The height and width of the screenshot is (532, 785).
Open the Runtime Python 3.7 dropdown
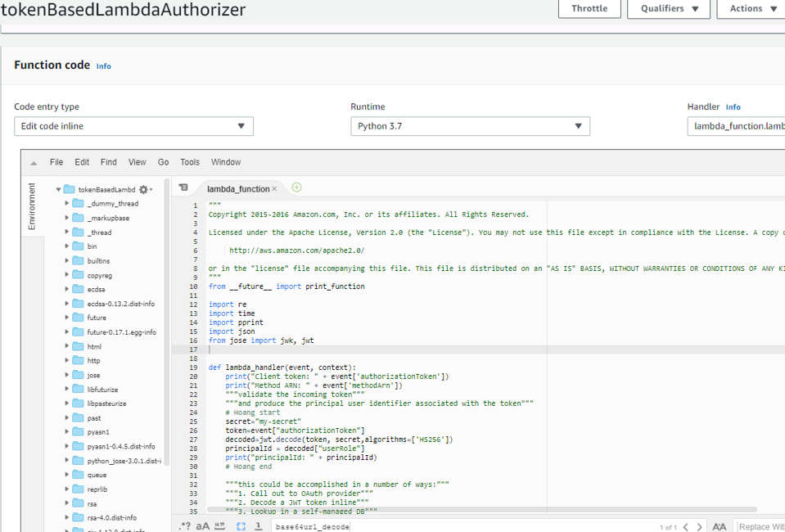470,126
